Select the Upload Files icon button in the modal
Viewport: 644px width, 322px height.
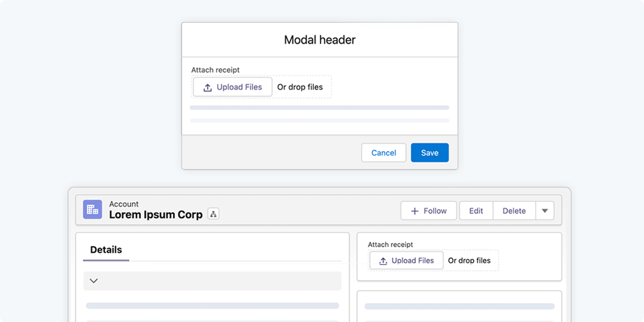coord(232,87)
